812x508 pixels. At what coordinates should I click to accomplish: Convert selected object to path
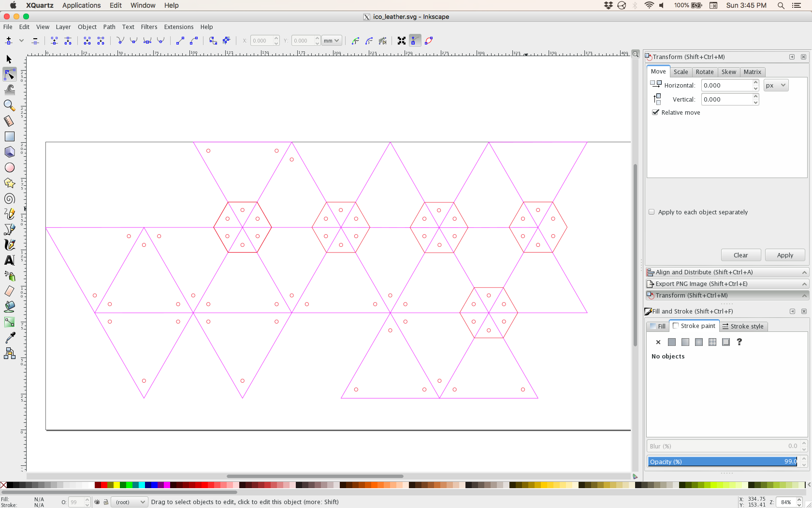click(x=213, y=41)
